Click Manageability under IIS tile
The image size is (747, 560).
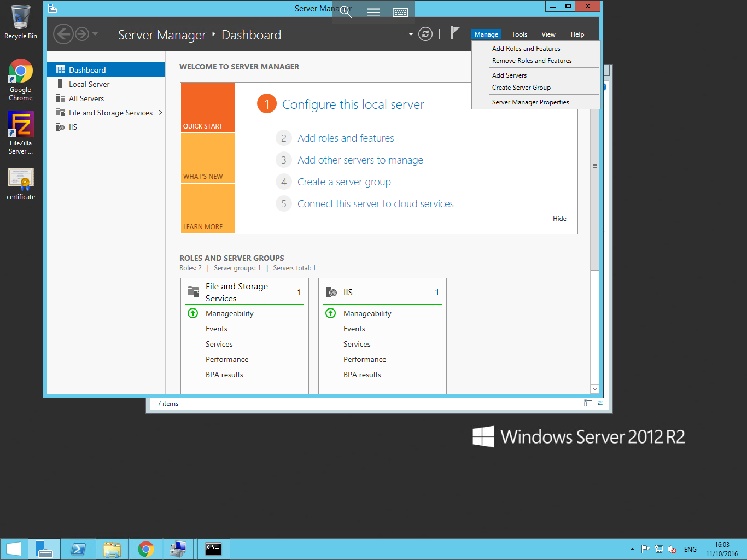pos(367,313)
